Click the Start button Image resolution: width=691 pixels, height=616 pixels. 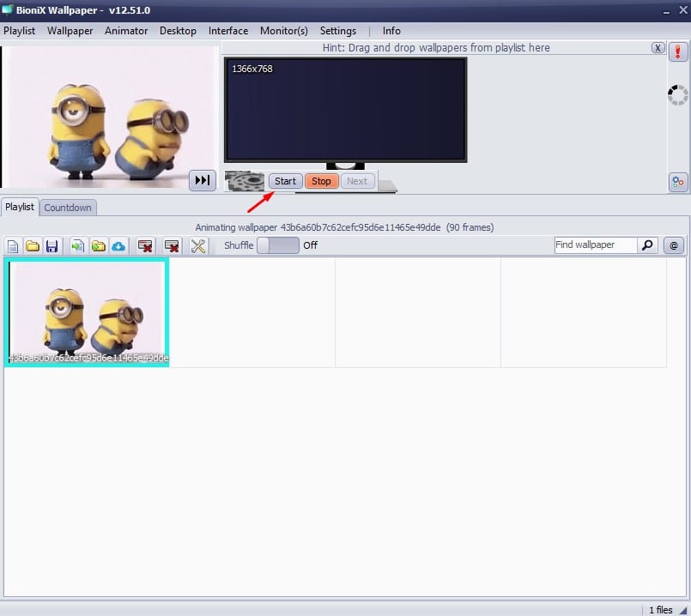point(286,181)
